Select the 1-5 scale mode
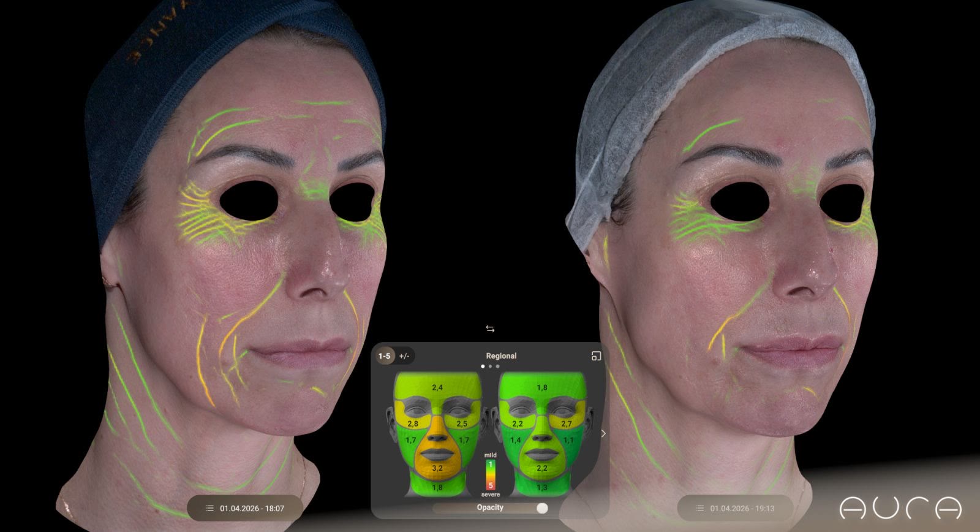Screen dimensions: 980x532 [384, 356]
